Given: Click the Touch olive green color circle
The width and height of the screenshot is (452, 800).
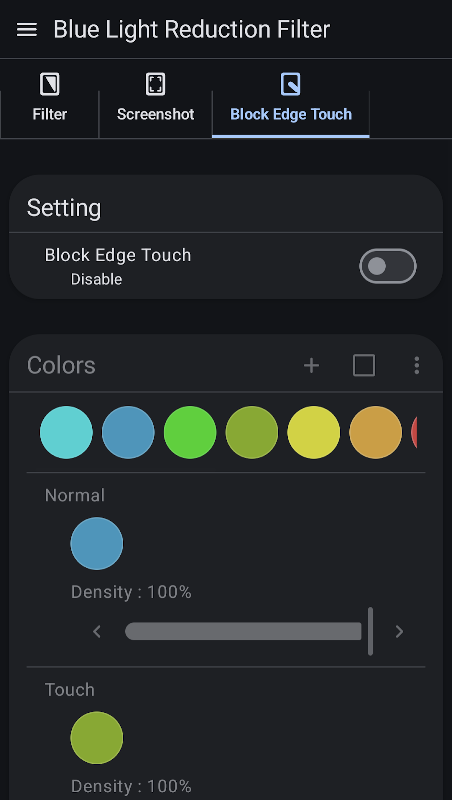Looking at the screenshot, I should pyautogui.click(x=96, y=738).
